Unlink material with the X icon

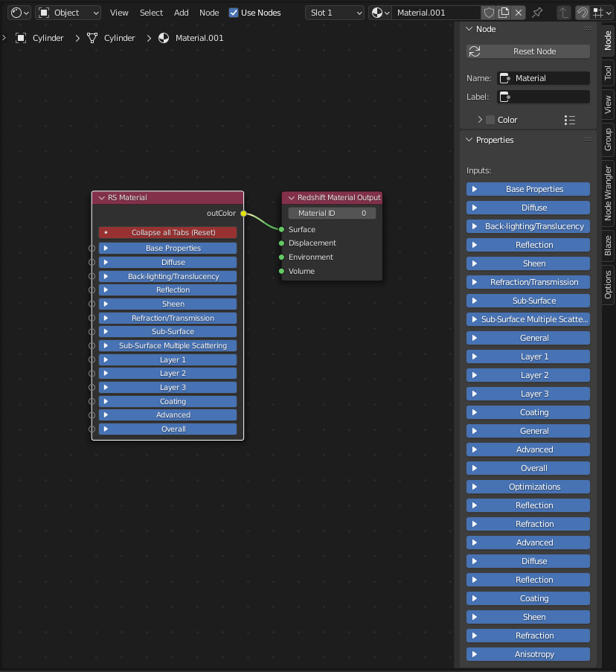[519, 13]
